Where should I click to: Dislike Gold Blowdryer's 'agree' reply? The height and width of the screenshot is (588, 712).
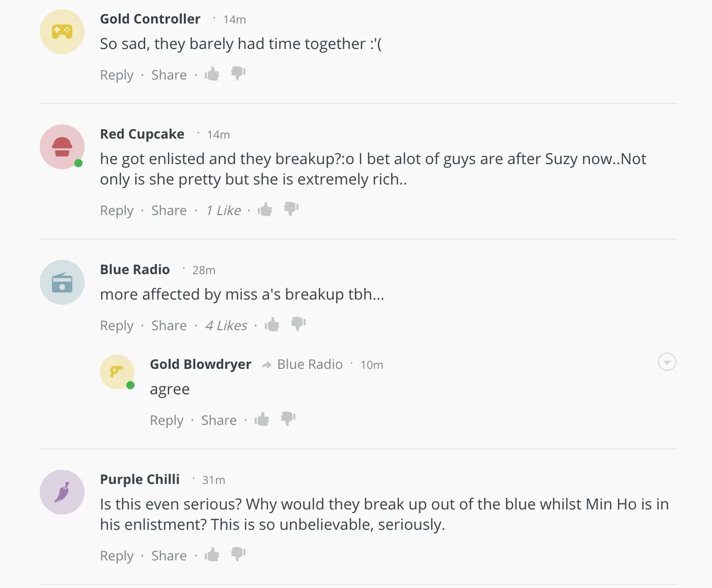[288, 419]
